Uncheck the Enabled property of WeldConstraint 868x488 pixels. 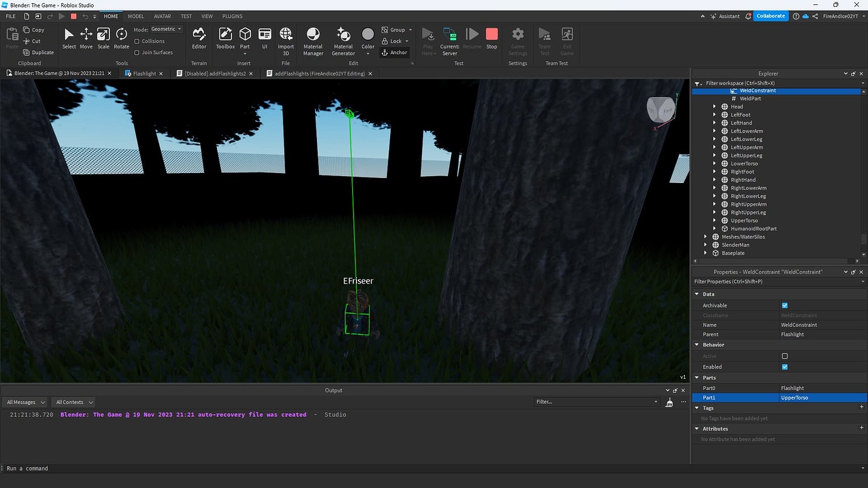click(x=785, y=367)
